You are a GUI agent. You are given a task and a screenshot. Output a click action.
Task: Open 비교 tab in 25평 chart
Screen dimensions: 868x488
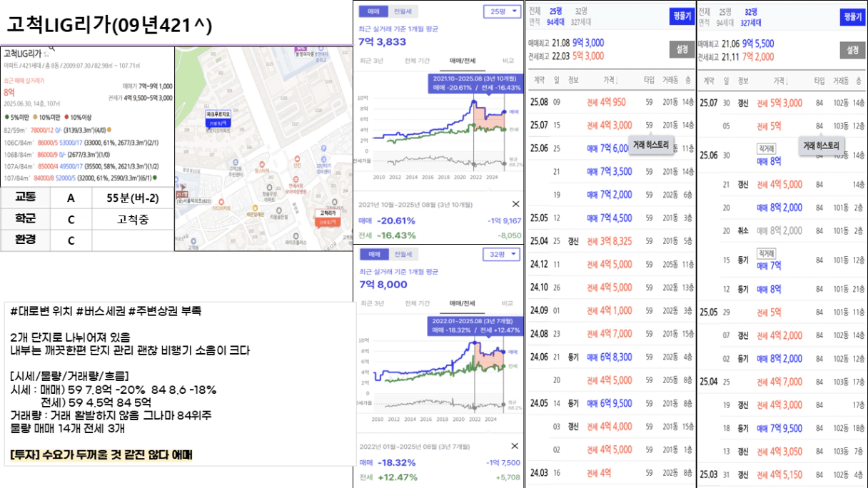click(x=508, y=61)
